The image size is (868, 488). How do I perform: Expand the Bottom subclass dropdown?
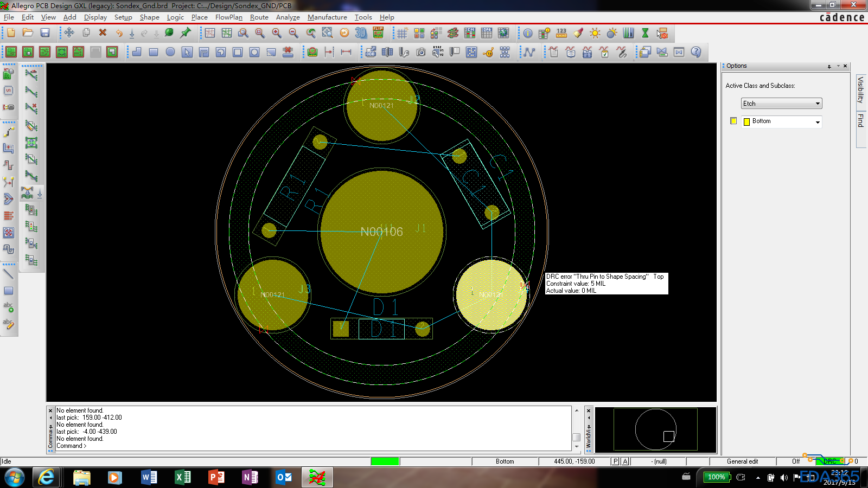(818, 122)
